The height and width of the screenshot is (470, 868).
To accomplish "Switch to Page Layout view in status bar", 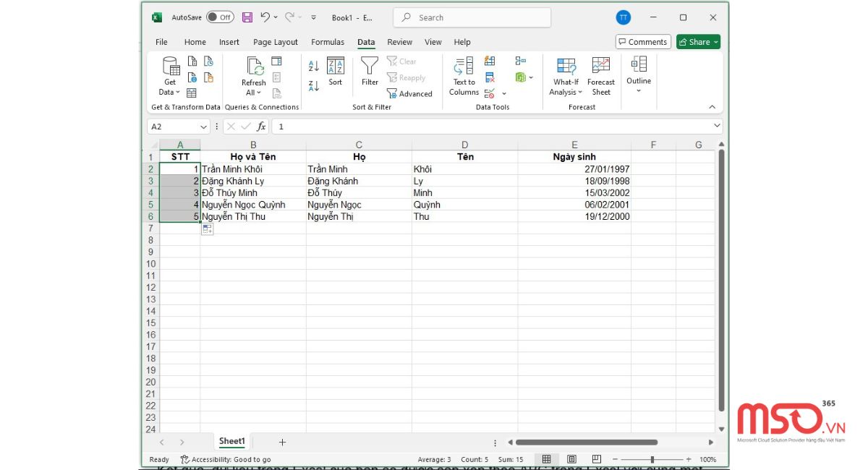I will (571, 459).
